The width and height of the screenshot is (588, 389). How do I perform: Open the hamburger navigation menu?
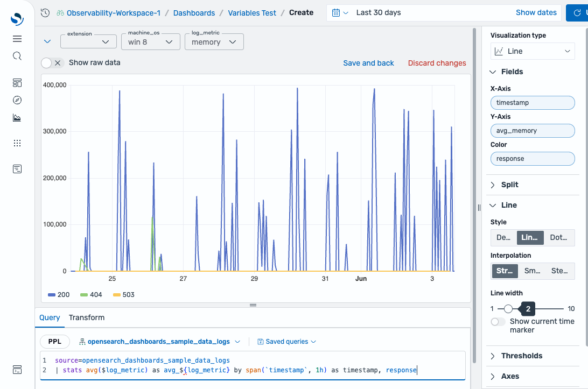17,39
